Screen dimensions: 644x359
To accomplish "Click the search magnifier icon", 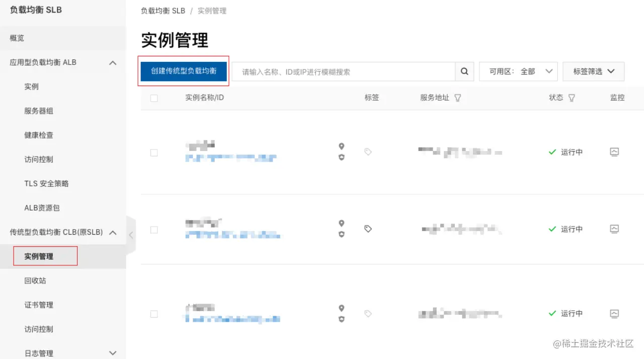I will (464, 71).
